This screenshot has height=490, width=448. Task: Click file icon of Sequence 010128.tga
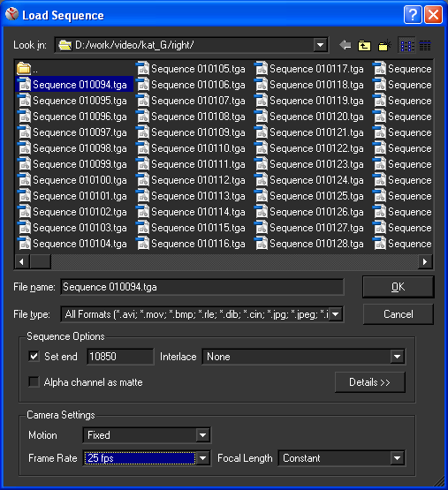[x=261, y=244]
